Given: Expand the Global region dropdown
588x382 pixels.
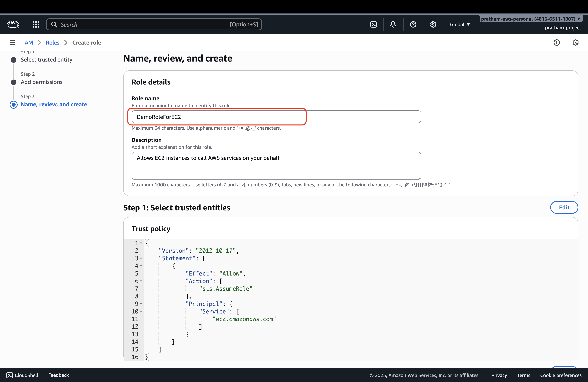Looking at the screenshot, I should pos(460,24).
